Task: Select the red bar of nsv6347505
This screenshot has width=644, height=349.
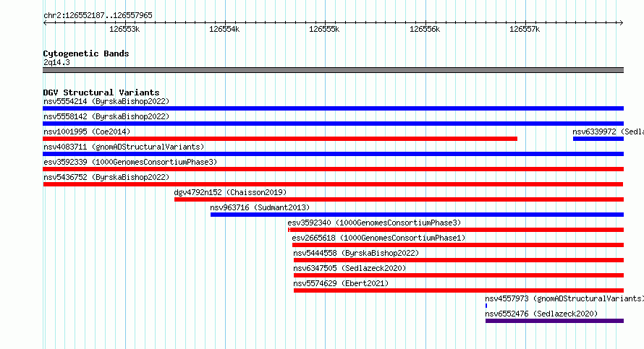Action: 459,275
